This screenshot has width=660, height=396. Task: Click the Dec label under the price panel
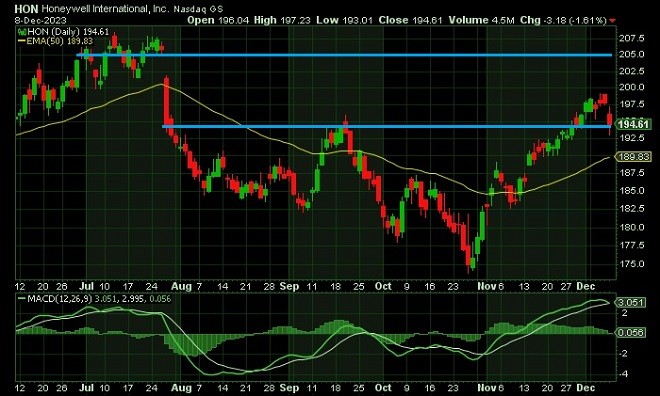point(586,286)
